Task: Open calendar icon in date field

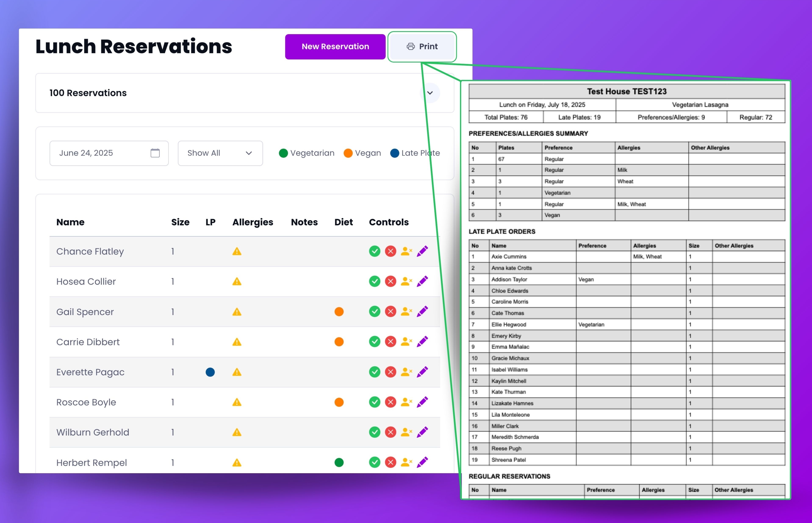Action: [x=155, y=153]
